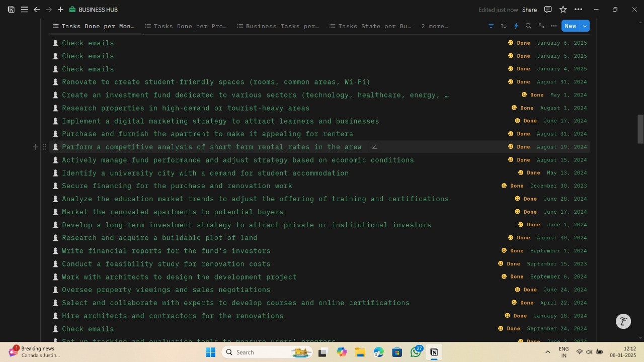Click the Breaking news taskbar widget
The height and width of the screenshot is (362, 644).
(34, 351)
